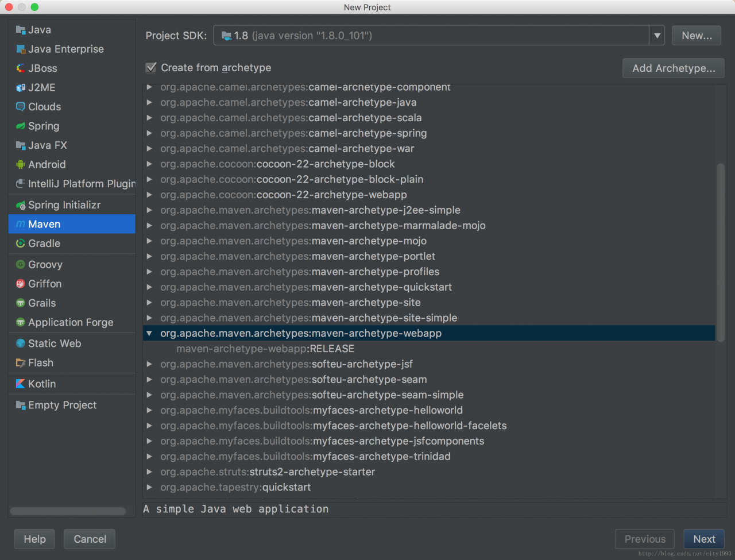Screen dimensions: 735x560
Task: Collapse the maven-archetype-webapp node
Action: pyautogui.click(x=149, y=333)
